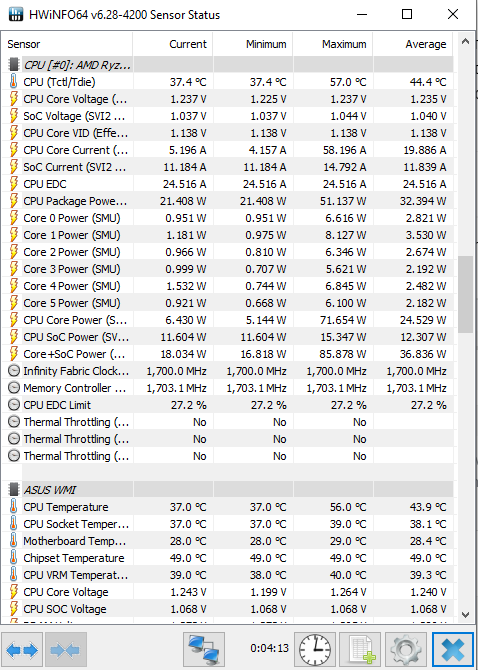Click the Current column header
478x670 pixels.
(x=173, y=44)
